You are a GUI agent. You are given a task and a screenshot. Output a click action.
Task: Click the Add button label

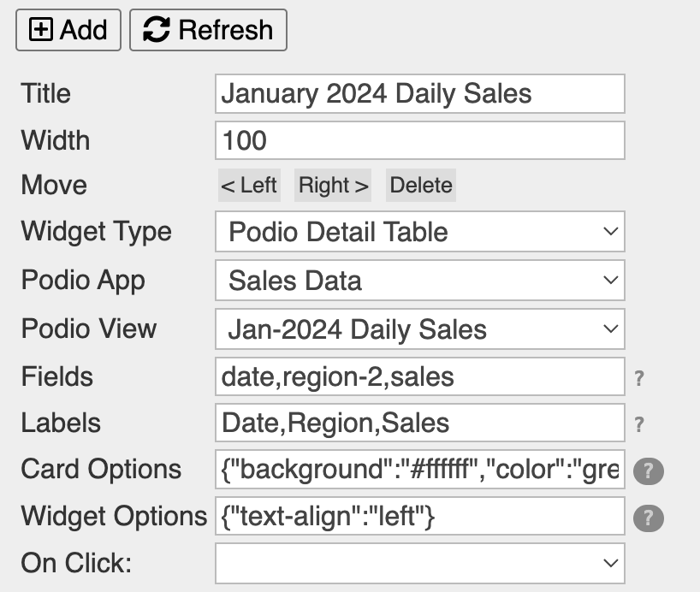84,30
